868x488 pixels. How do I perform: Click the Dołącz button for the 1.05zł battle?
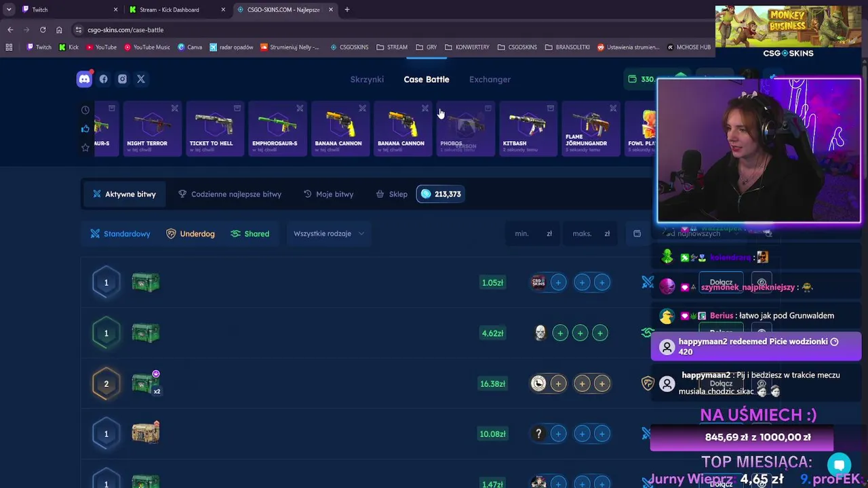(721, 283)
